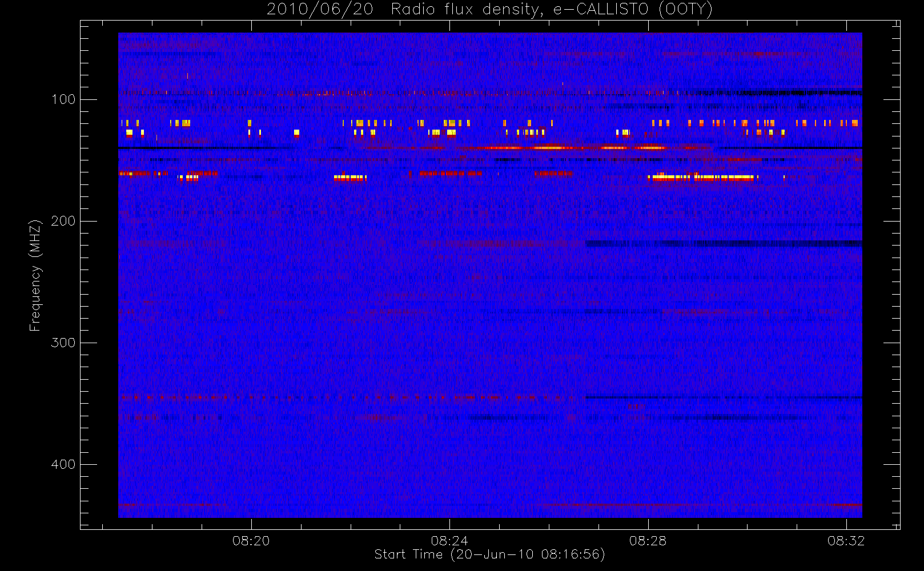924x571 pixels.
Task: Click the Start Time axis caption
Action: point(489,554)
